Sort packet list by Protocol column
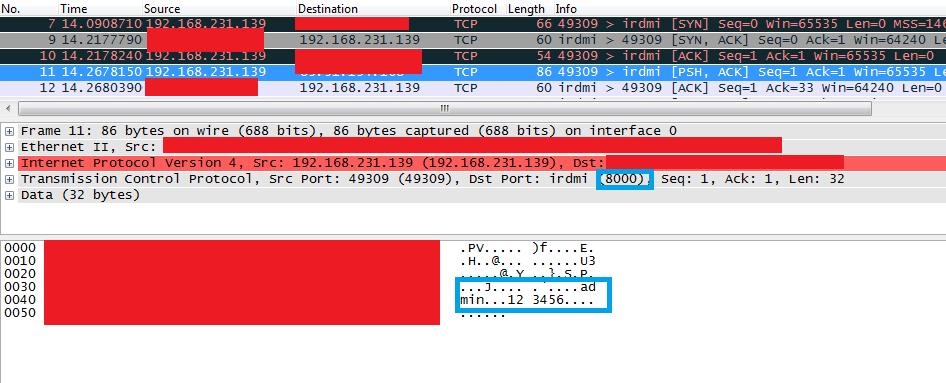Screen dimensions: 946x383 pyautogui.click(x=478, y=8)
